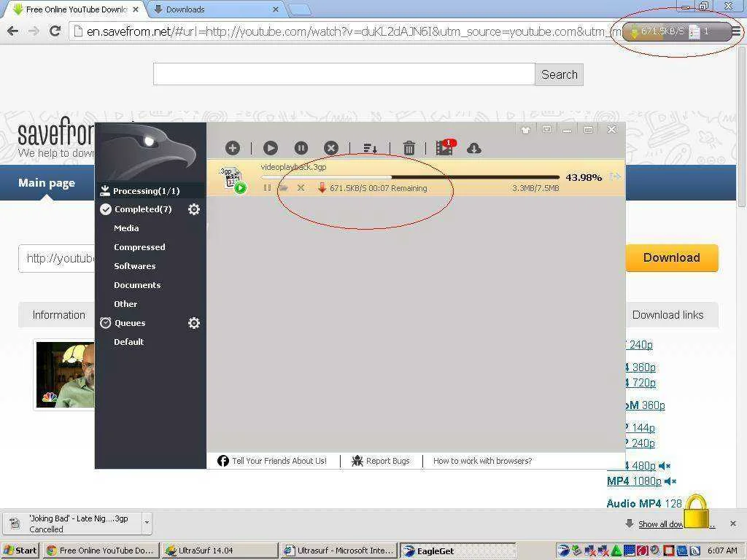Viewport: 747px width, 560px height.
Task: Click the cloud download icon in EagleGet
Action: click(474, 148)
